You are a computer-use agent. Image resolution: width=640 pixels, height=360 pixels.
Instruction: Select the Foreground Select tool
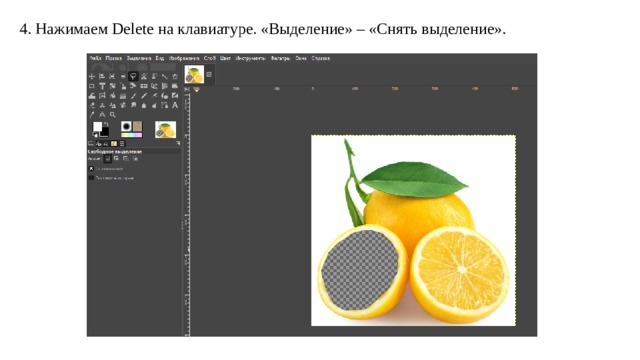[x=155, y=76]
